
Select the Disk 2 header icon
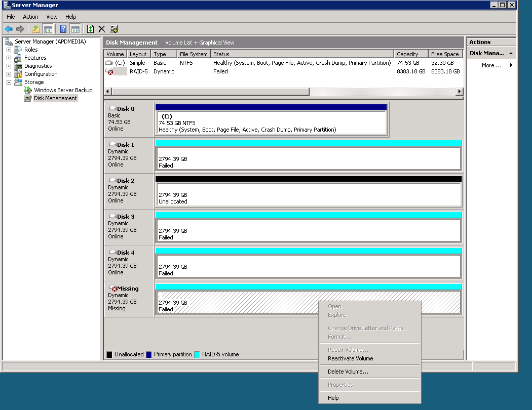[112, 180]
